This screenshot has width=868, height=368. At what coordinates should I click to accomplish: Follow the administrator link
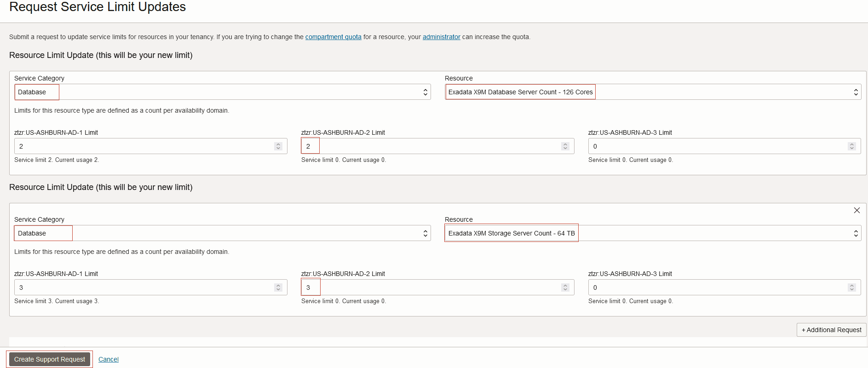coord(442,37)
